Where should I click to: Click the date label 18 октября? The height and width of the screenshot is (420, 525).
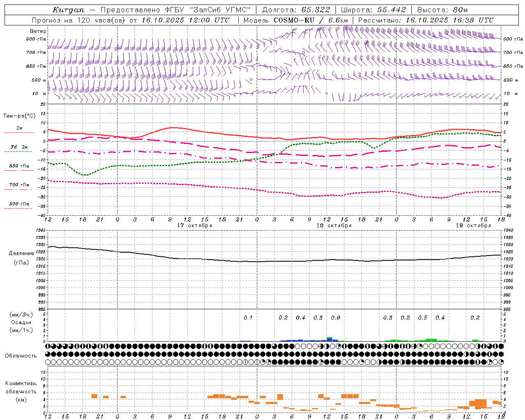tap(334, 226)
